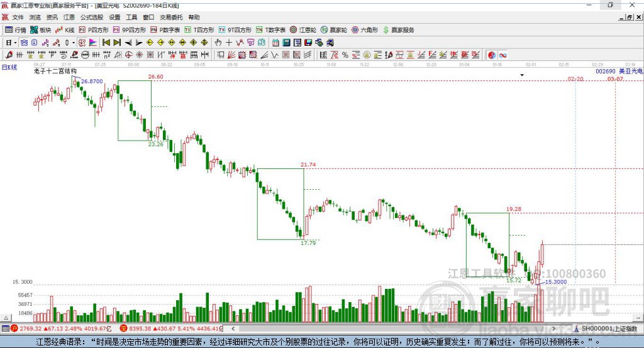The width and height of the screenshot is (644, 348).
Task: Click the save floppy disk icon
Action: (x=308, y=43)
